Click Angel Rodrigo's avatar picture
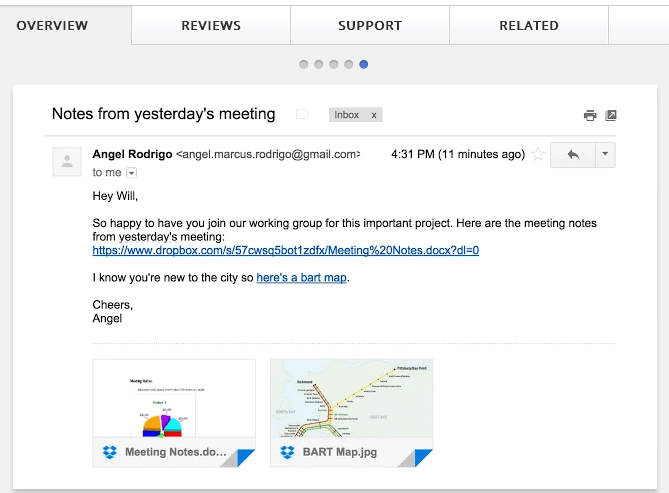Screen dimensions: 669x493 tap(67, 161)
